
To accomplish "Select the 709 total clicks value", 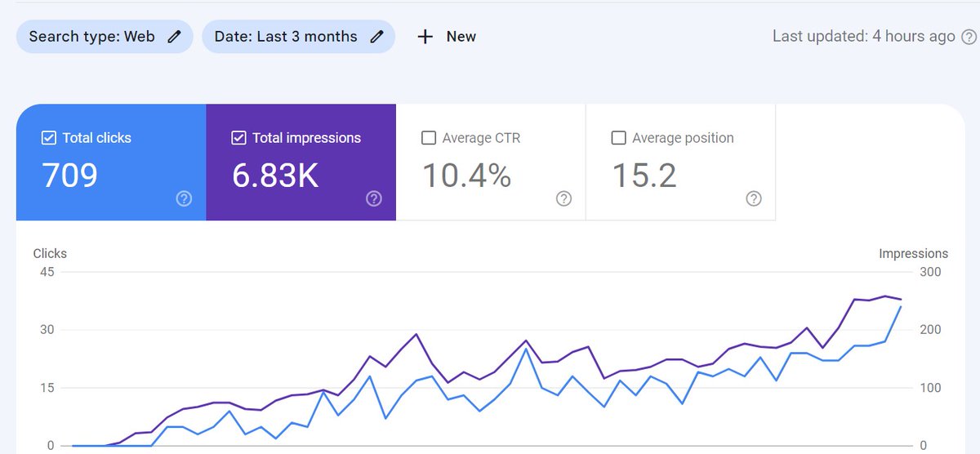I will point(69,176).
